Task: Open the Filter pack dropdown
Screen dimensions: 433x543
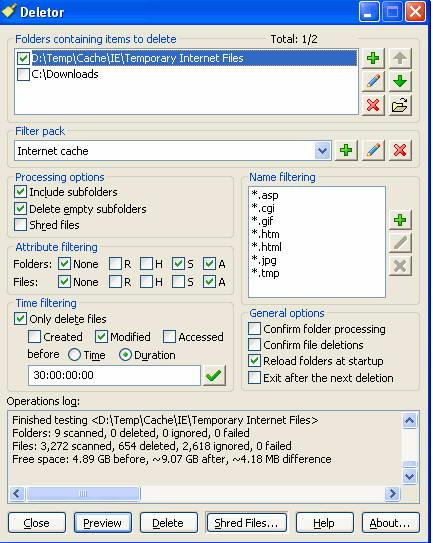Action: [x=322, y=151]
